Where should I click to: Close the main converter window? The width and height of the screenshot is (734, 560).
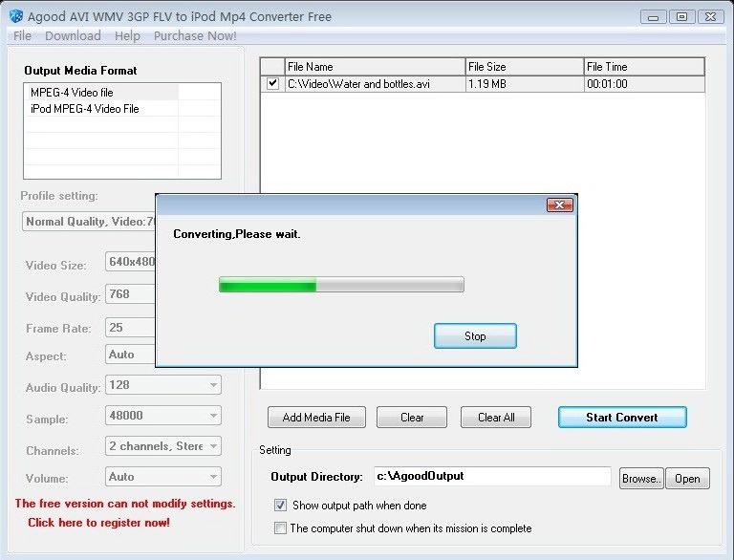point(711,17)
